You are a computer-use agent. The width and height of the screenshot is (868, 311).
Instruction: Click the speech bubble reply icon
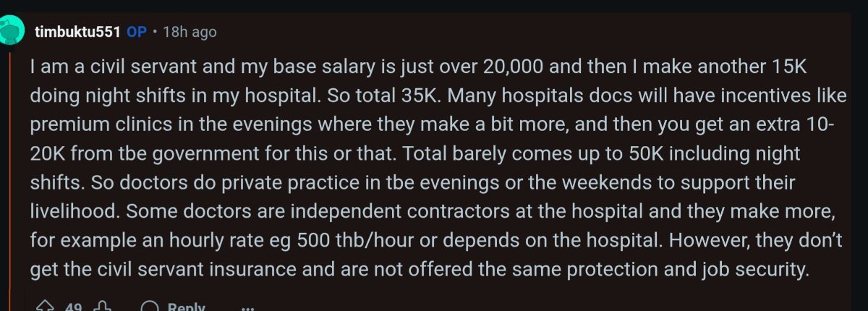pyautogui.click(x=150, y=306)
